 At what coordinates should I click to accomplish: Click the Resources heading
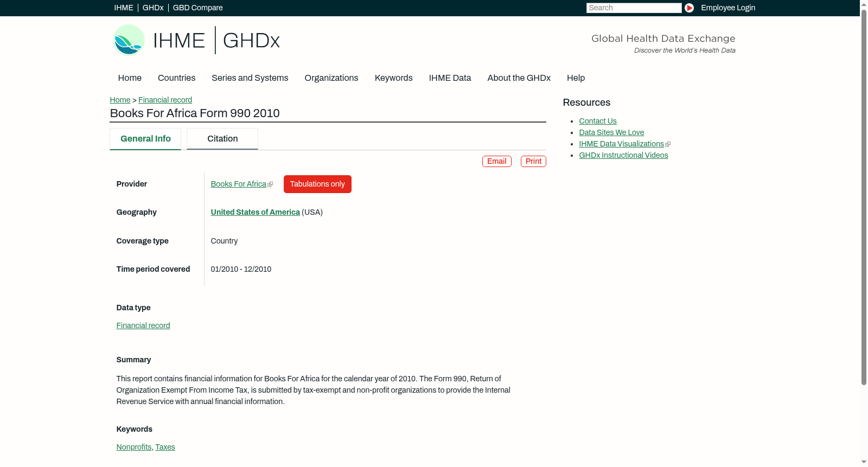pyautogui.click(x=586, y=103)
